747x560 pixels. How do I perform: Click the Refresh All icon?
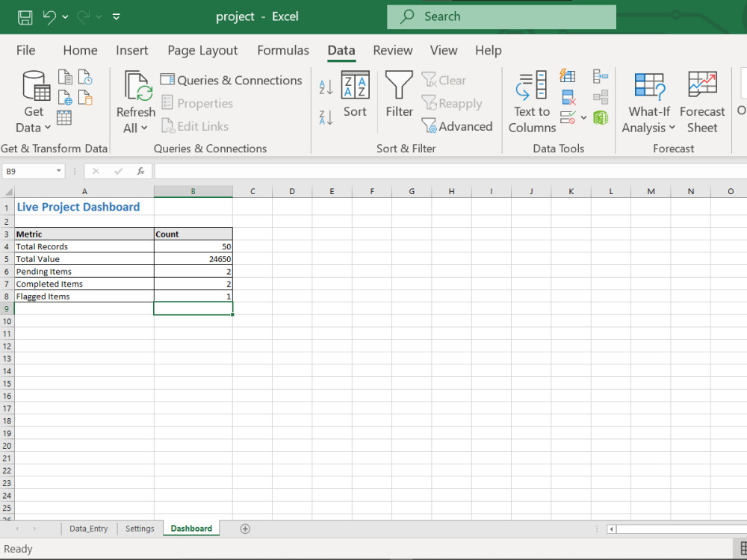(137, 86)
